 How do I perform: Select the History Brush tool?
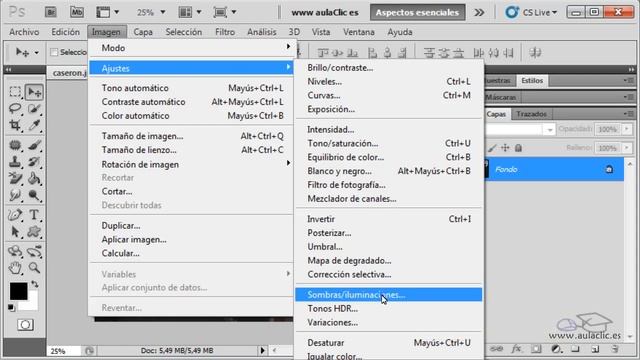point(34,162)
